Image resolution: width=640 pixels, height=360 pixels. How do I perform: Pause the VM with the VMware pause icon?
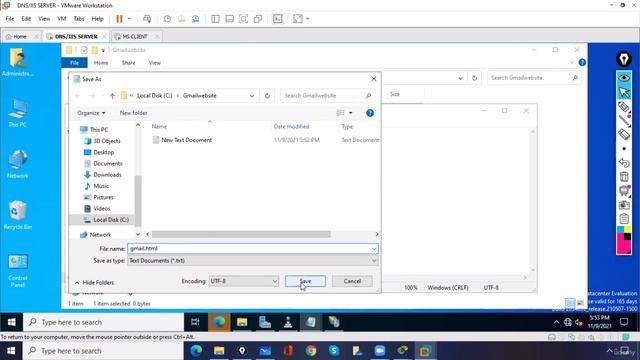[x=119, y=19]
